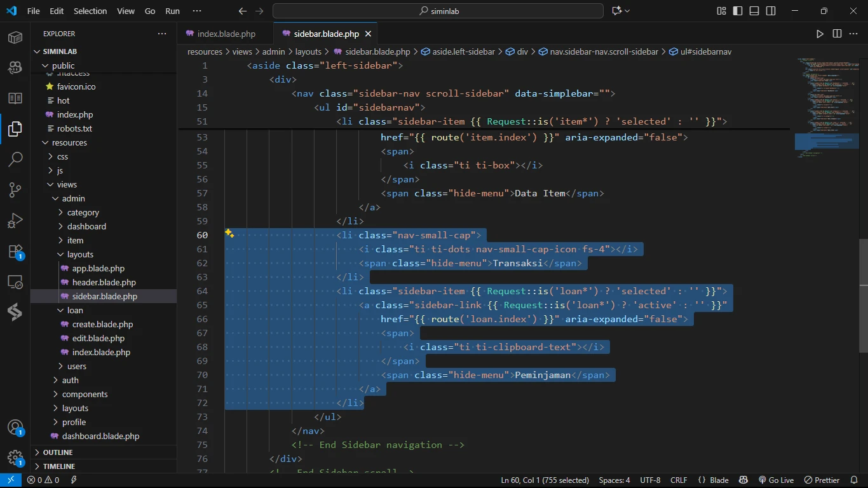Click the Manage gear icon

15,457
